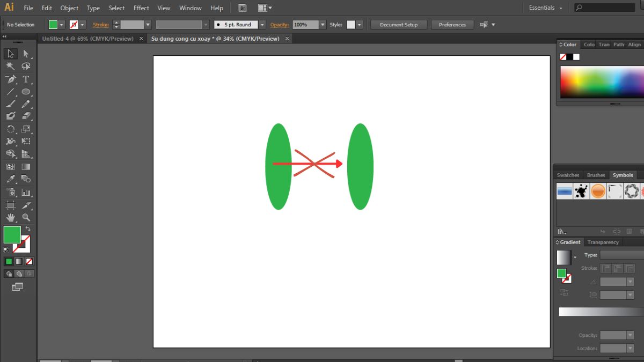Image resolution: width=644 pixels, height=362 pixels.
Task: Open the Arrange Documents dropdown
Action: point(265,8)
